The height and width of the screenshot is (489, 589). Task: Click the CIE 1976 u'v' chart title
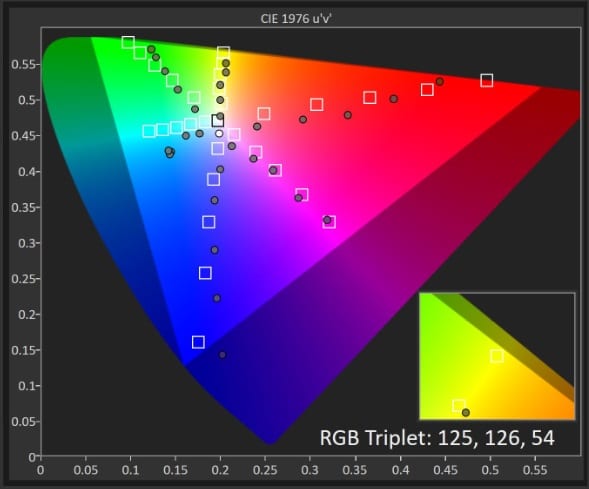[296, 18]
